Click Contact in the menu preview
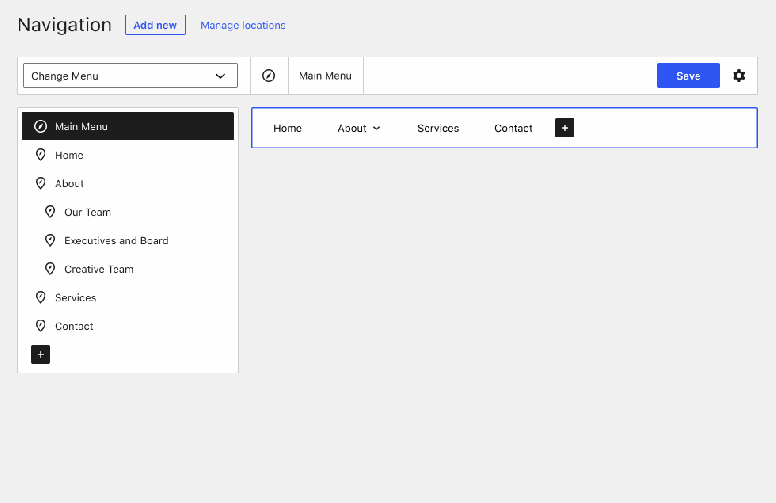776x503 pixels. [513, 128]
